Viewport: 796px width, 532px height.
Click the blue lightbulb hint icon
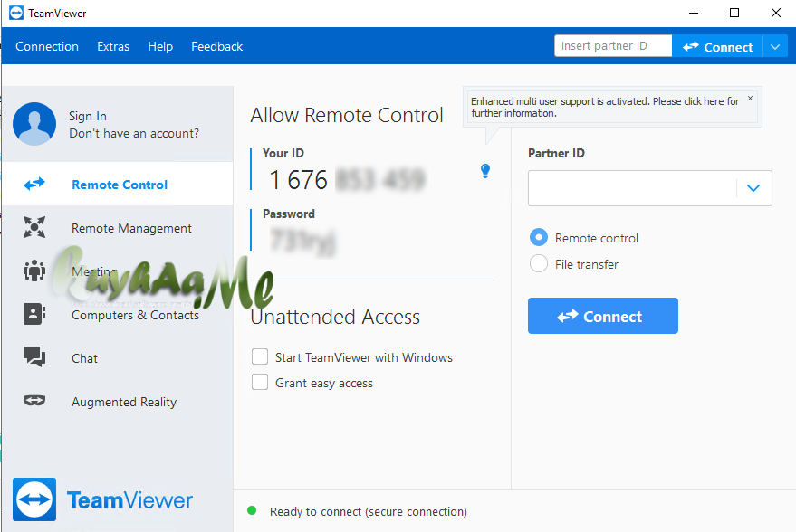click(485, 171)
